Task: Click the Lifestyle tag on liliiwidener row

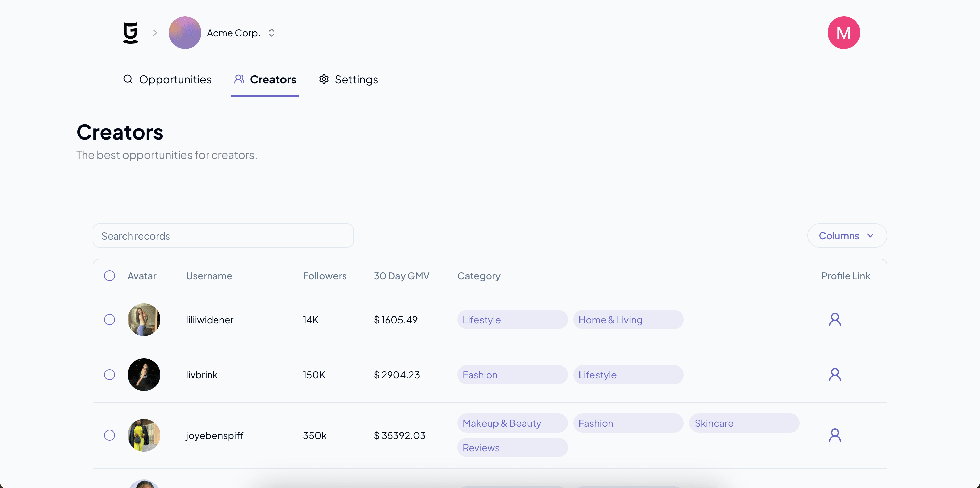Action: pos(512,320)
